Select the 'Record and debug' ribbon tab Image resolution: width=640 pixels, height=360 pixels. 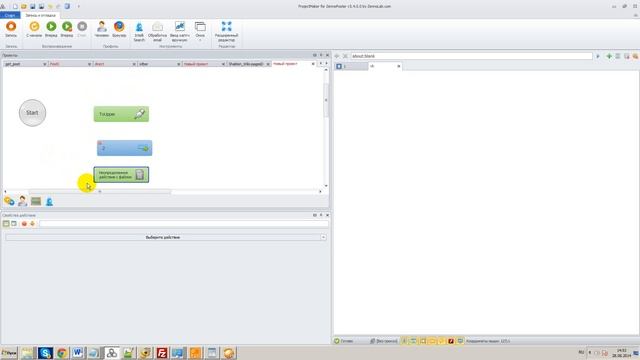tap(40, 15)
